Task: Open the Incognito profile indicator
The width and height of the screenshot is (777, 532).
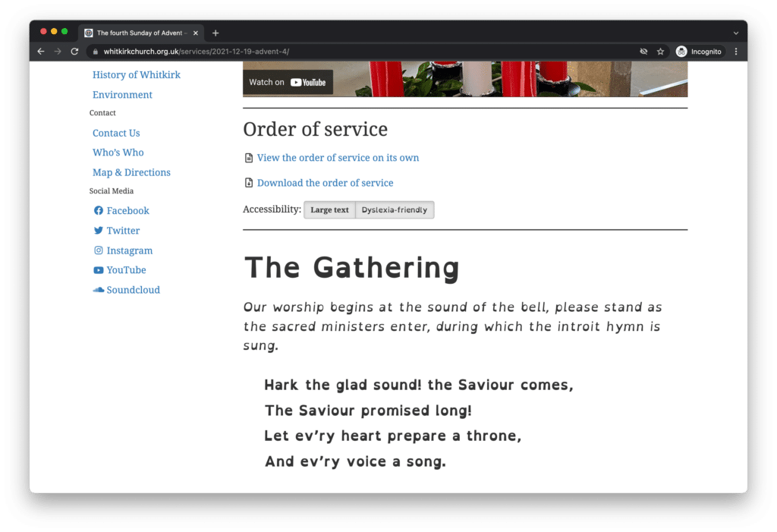Action: (x=699, y=52)
